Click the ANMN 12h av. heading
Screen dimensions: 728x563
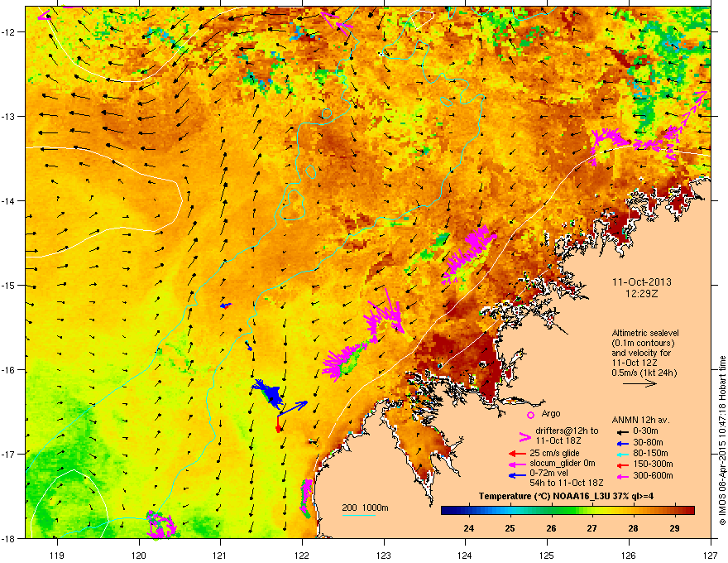640,420
